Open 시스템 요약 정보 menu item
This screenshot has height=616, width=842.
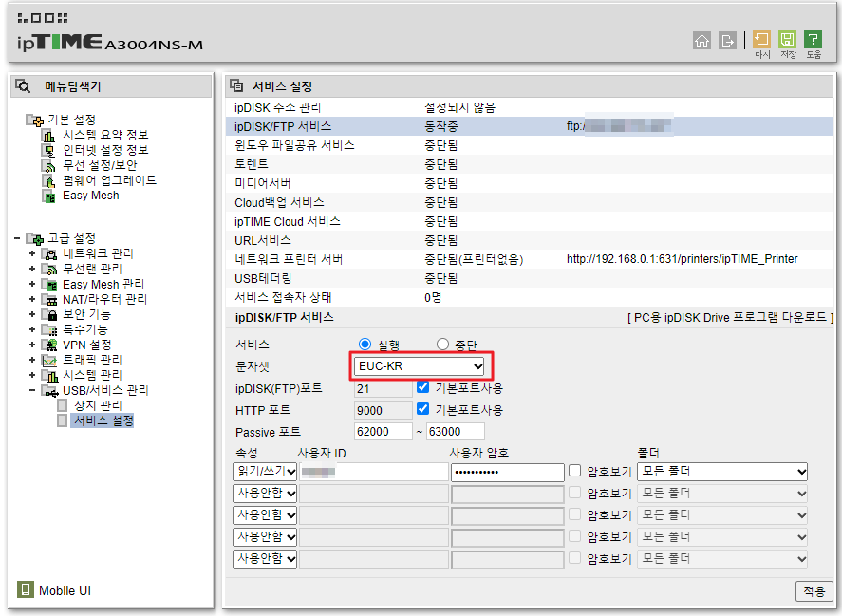[x=105, y=136]
